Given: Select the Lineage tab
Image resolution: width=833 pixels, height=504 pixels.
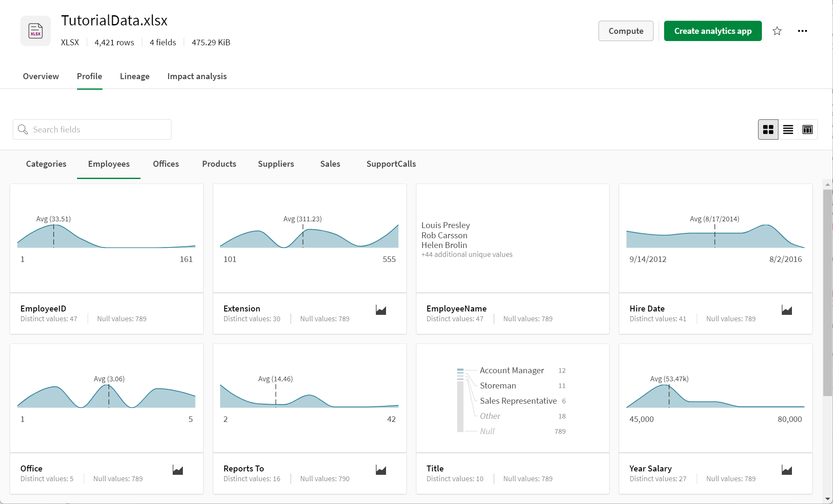Looking at the screenshot, I should pyautogui.click(x=134, y=76).
